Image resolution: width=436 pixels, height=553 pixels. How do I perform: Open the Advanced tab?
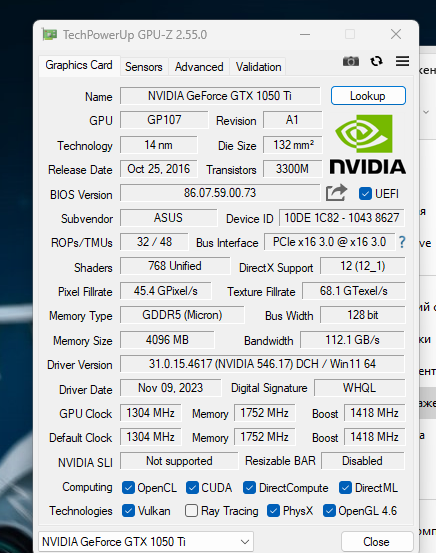(x=199, y=67)
